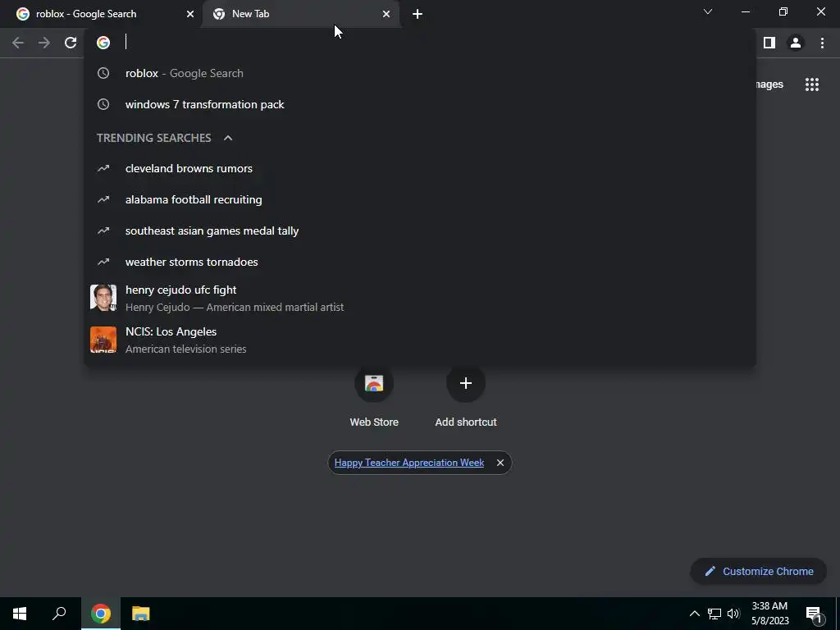Click the NCIS: Los Angeles thumbnail

pos(103,340)
